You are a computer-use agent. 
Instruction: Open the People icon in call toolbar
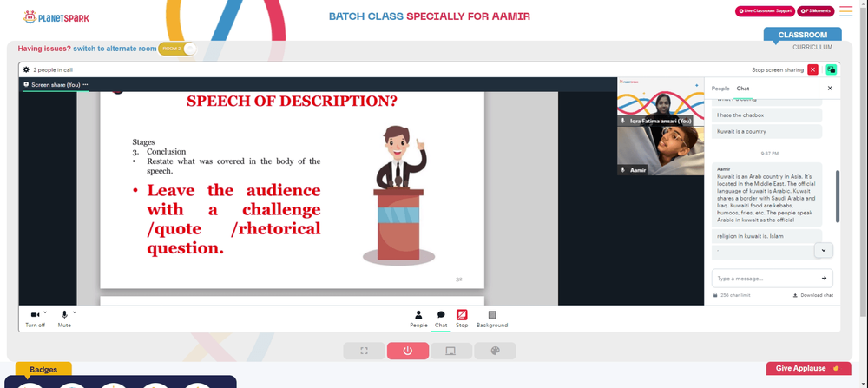[x=418, y=314]
